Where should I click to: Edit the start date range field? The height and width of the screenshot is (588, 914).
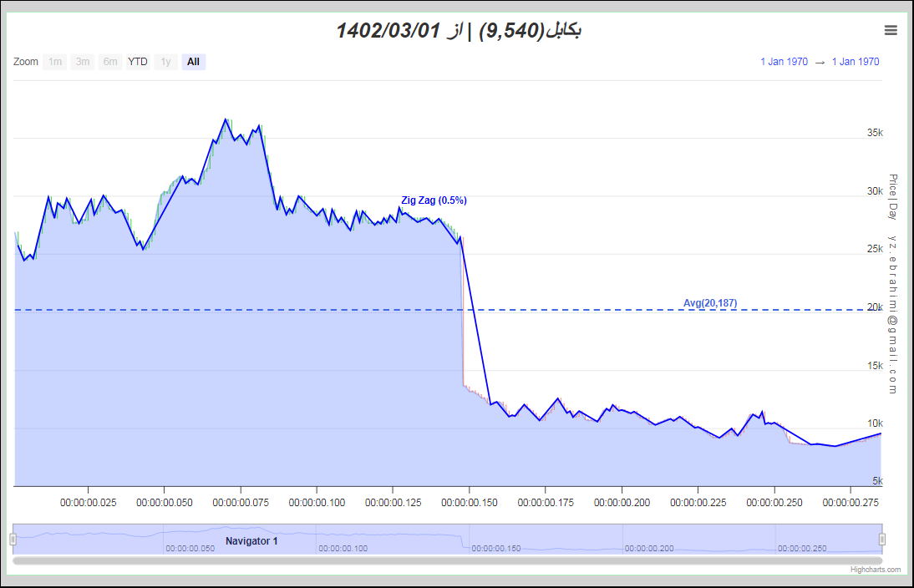pyautogui.click(x=784, y=62)
